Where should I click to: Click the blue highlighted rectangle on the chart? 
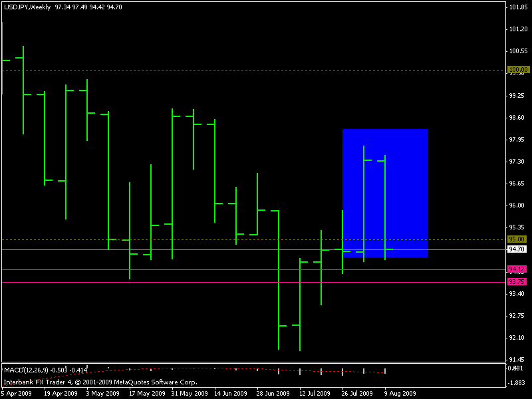[x=385, y=193]
